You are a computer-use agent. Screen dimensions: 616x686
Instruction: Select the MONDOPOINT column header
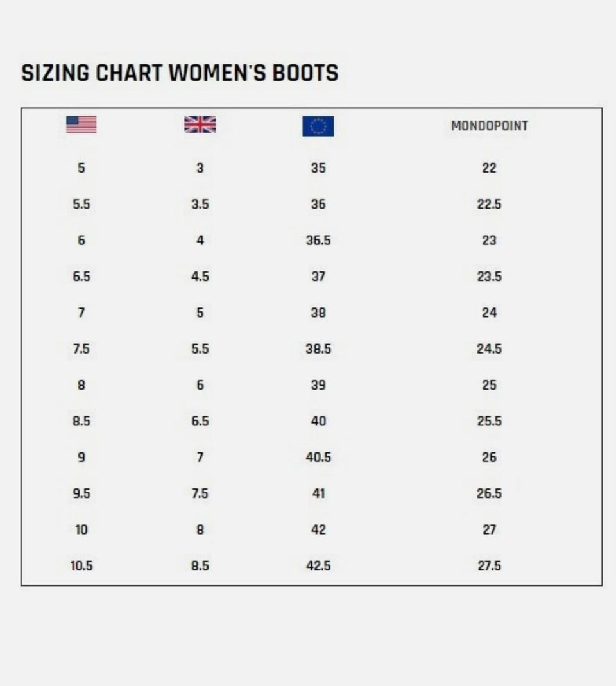[489, 126]
